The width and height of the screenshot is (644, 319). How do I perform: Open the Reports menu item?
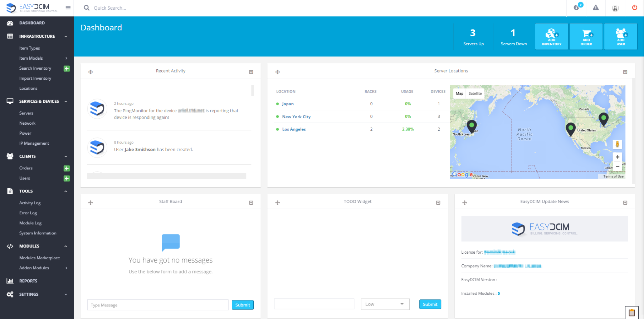click(28, 281)
